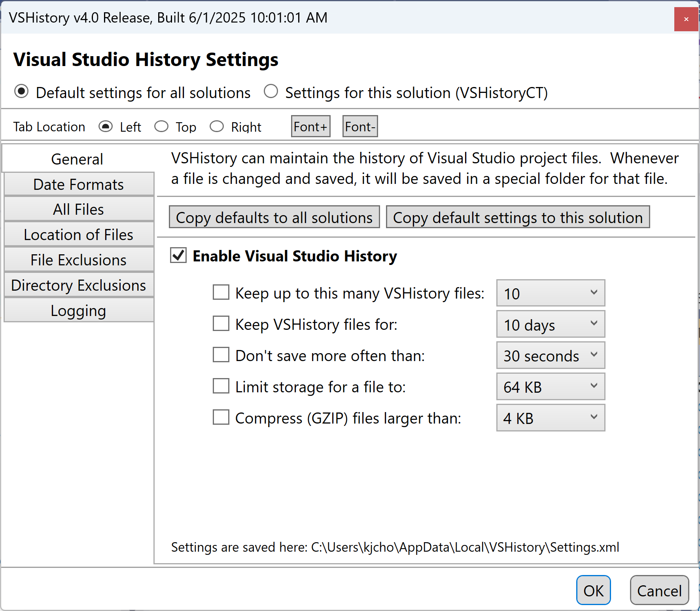Set Tab Location to Right
Image resolution: width=700 pixels, height=611 pixels.
pos(217,126)
